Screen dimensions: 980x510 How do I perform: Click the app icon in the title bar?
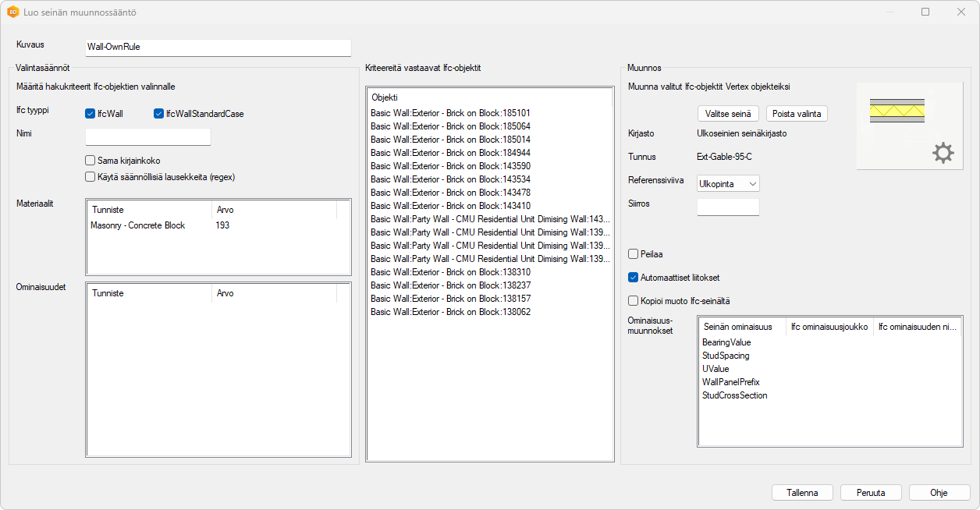pyautogui.click(x=12, y=12)
